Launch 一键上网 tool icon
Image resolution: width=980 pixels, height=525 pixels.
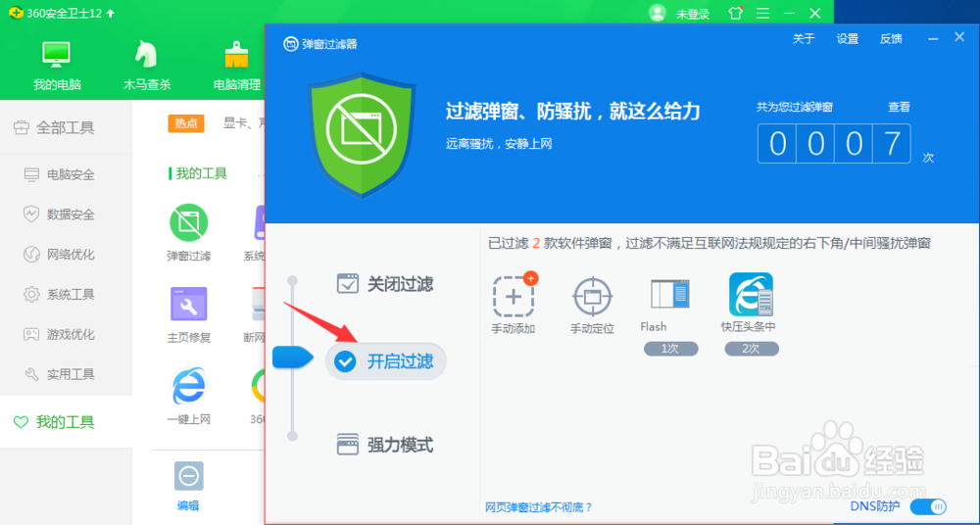(x=189, y=386)
